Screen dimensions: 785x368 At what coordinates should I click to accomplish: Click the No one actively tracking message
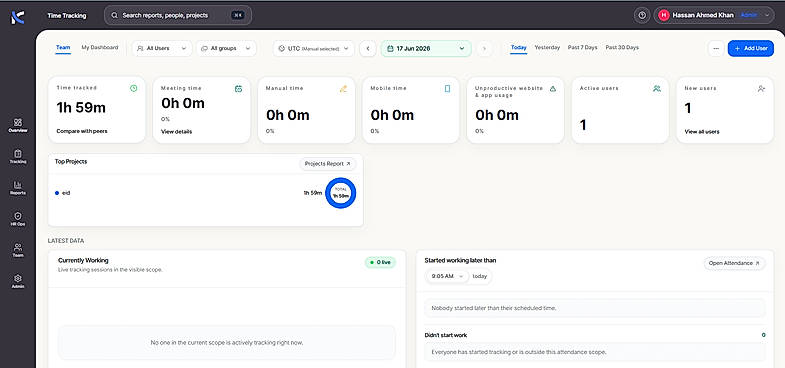tap(227, 343)
